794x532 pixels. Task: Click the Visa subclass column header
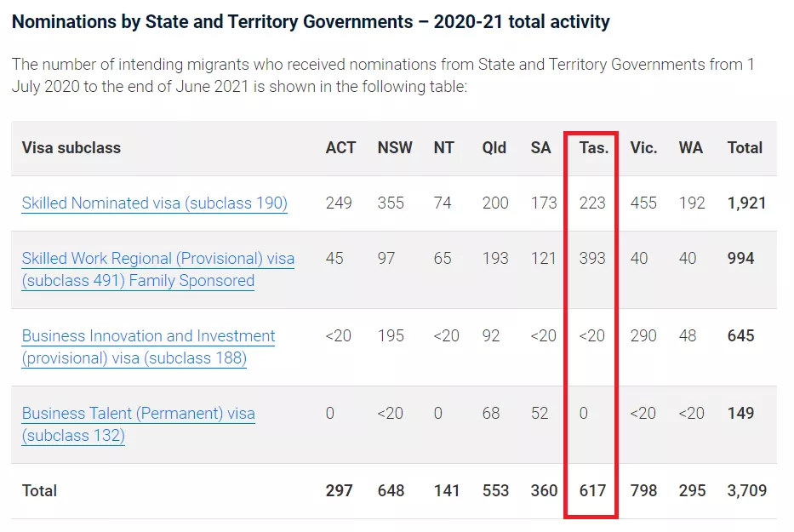(71, 148)
